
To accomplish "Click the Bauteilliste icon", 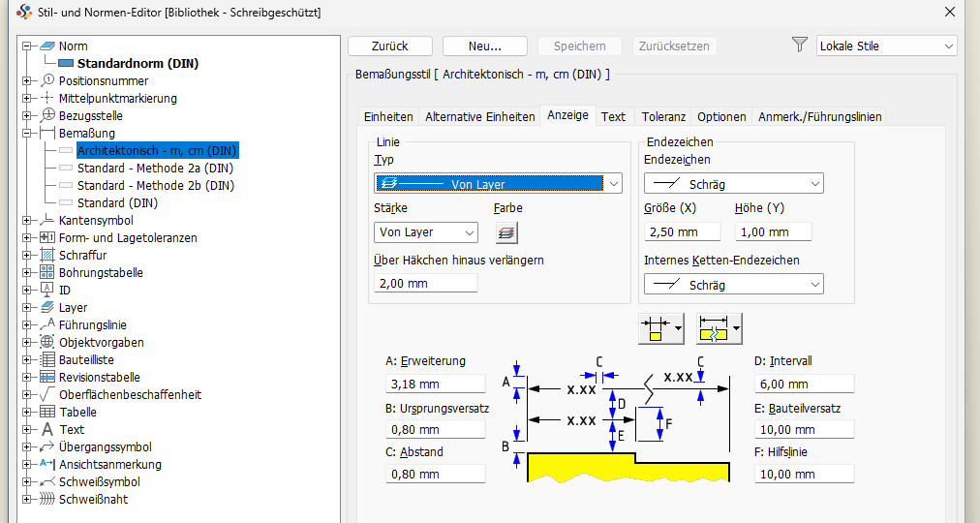I will tap(47, 360).
